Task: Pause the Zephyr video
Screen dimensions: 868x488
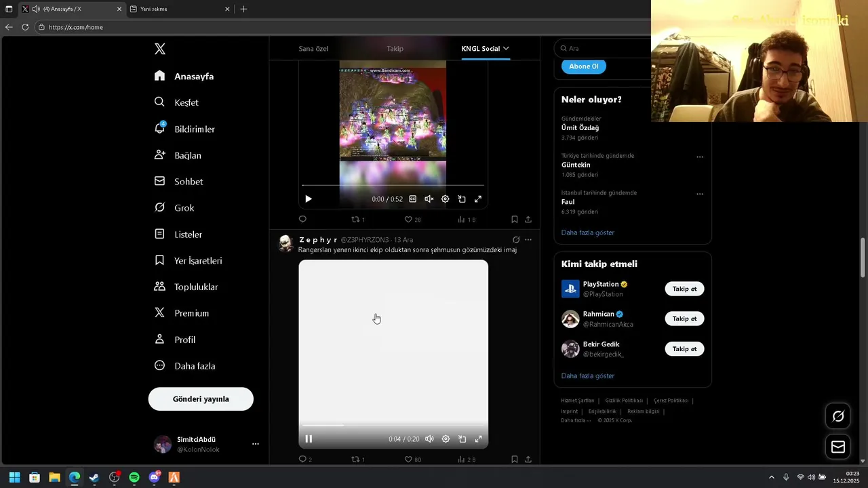Action: (x=309, y=439)
